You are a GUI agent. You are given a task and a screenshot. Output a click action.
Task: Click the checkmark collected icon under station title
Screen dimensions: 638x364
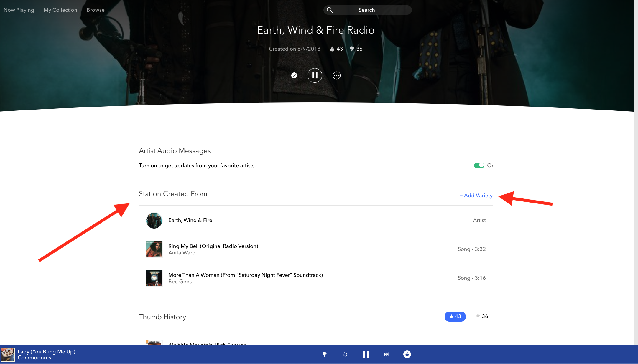294,75
